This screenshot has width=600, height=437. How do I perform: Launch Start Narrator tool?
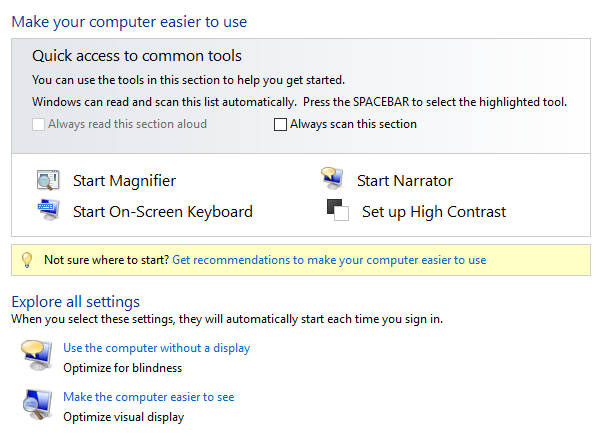(405, 181)
